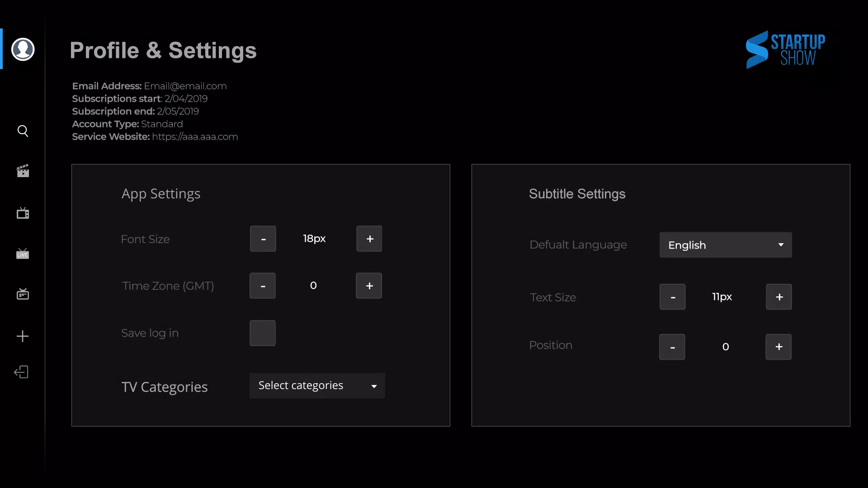Screen dimensions: 868x488
Task: Decrease the Font Size value
Action: coord(263,239)
